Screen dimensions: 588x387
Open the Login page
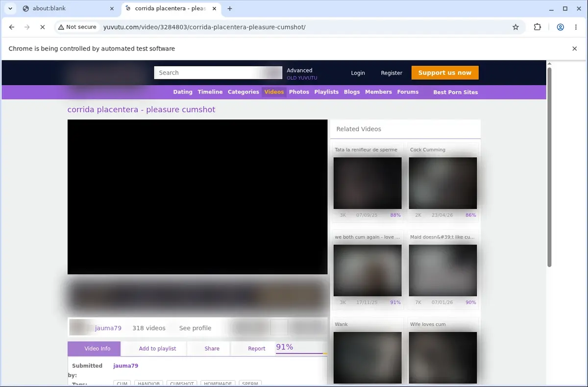point(358,73)
